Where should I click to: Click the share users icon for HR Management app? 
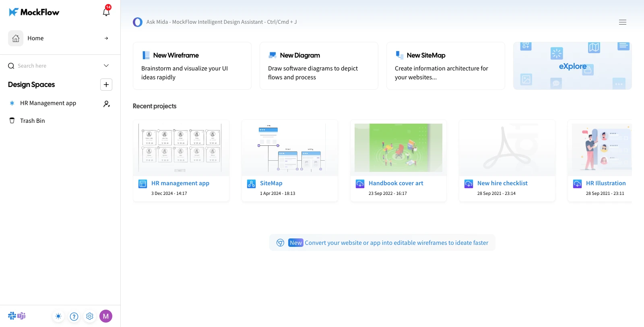coord(107,103)
